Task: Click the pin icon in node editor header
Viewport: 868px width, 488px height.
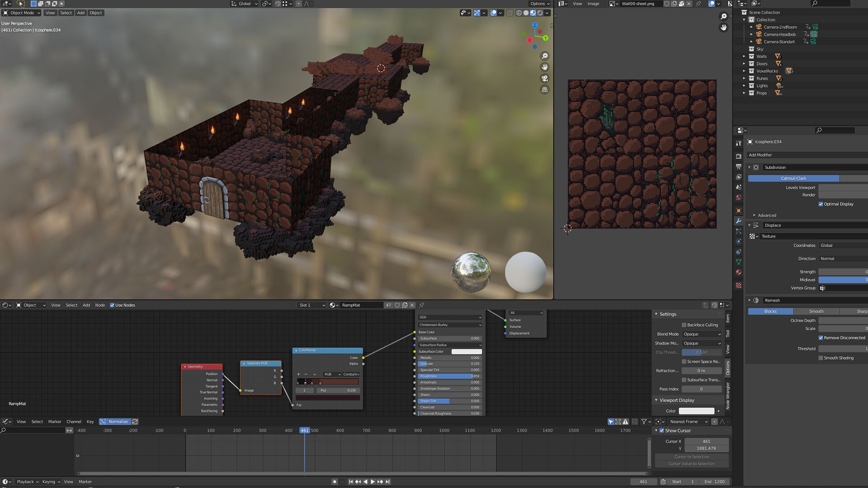Action: click(x=421, y=305)
